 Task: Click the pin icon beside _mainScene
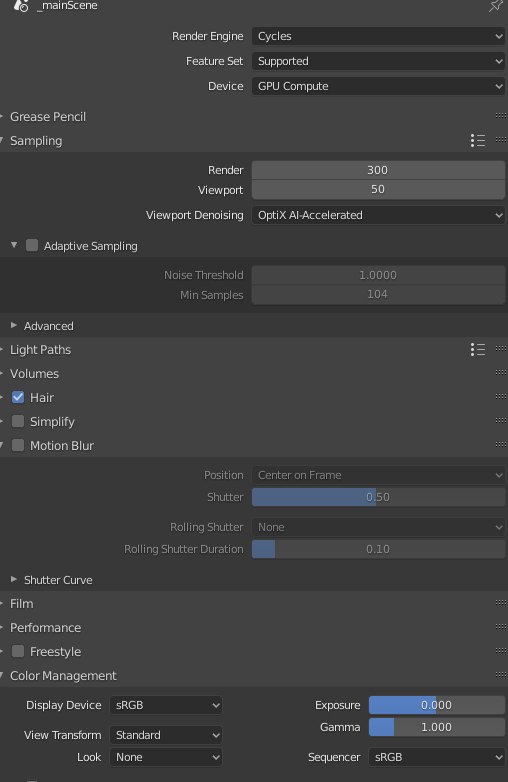tap(495, 6)
